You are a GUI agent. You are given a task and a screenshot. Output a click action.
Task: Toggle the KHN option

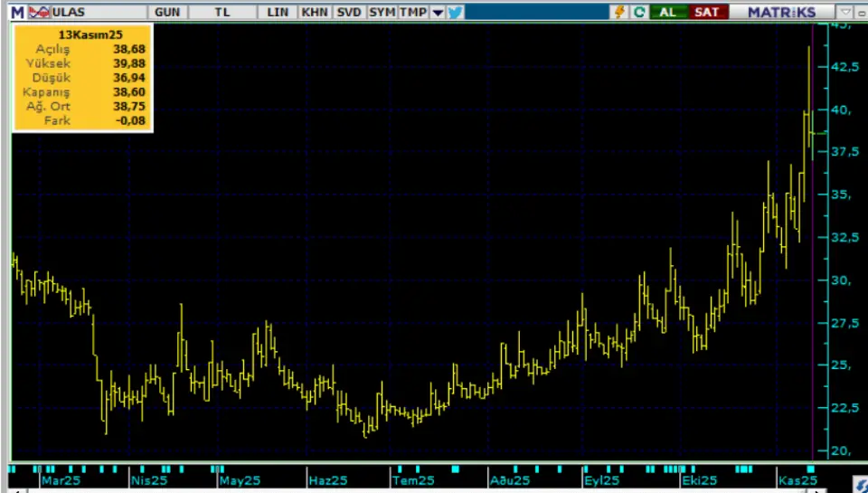(x=314, y=12)
